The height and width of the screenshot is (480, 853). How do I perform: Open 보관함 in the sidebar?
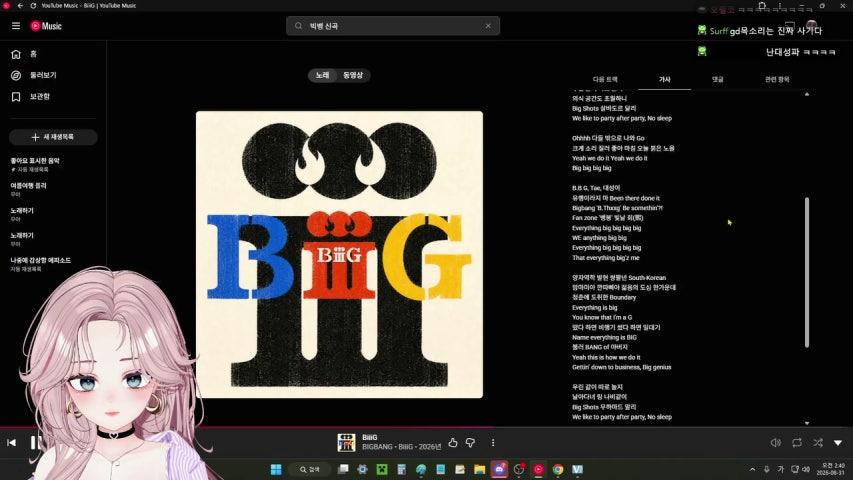click(x=53, y=96)
